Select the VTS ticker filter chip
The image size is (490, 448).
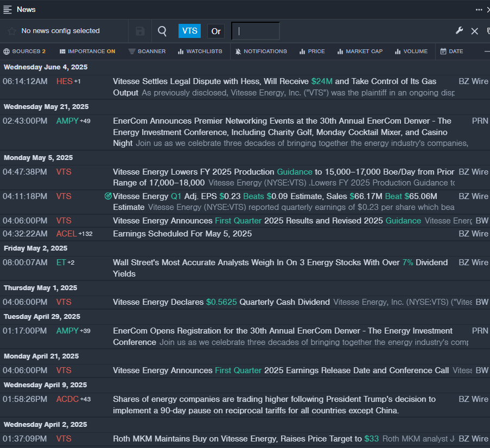point(189,31)
